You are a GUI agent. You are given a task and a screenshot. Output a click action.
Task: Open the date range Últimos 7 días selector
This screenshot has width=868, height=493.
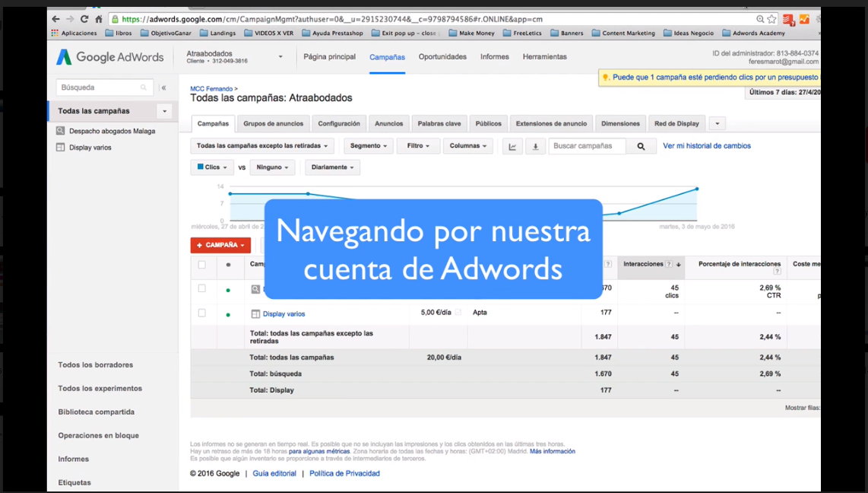click(784, 93)
